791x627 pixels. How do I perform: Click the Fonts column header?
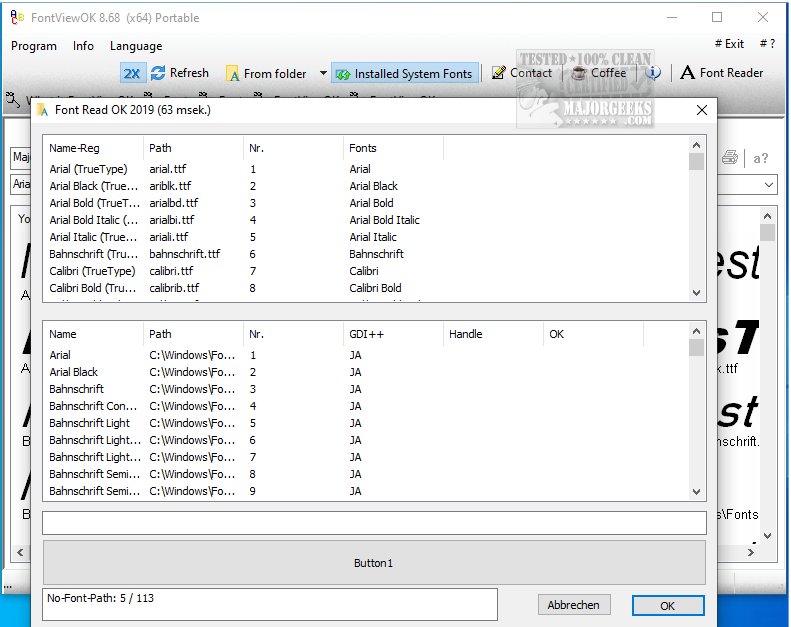point(393,148)
